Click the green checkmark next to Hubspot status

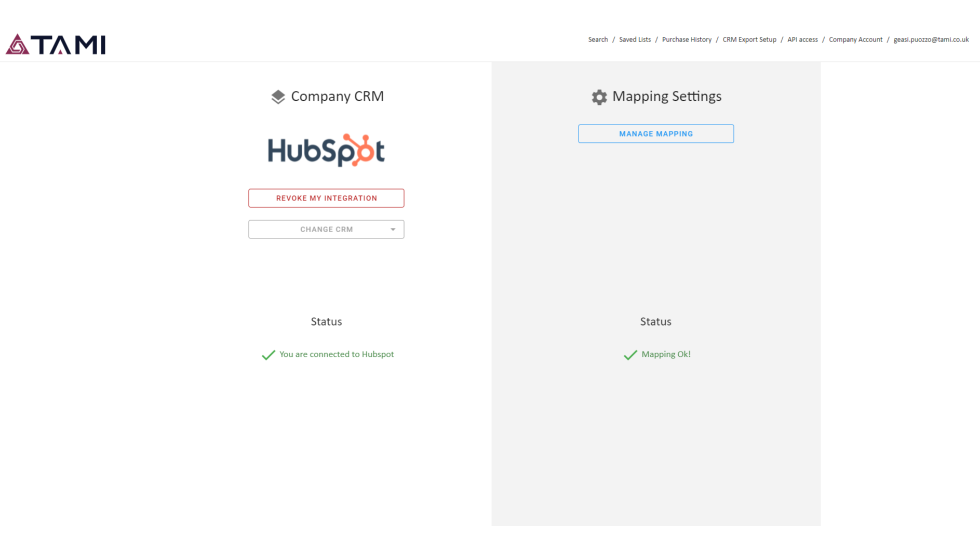[x=268, y=355]
